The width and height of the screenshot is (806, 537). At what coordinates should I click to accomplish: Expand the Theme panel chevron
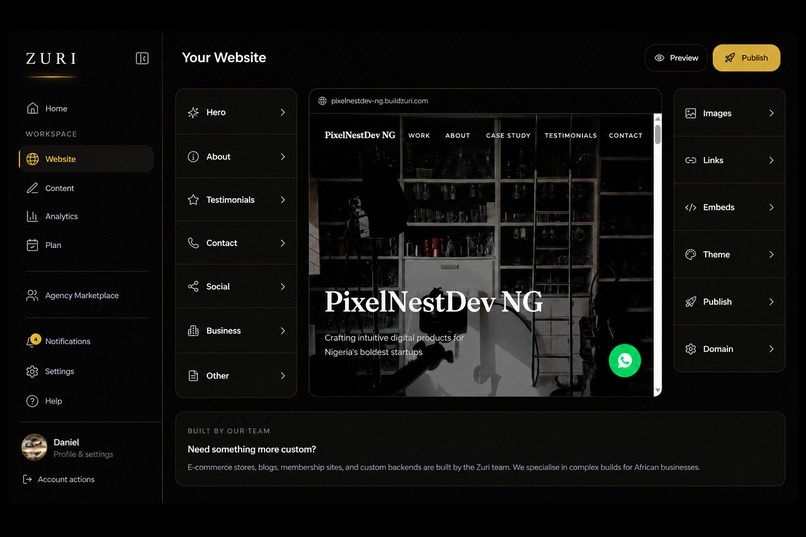click(x=771, y=254)
